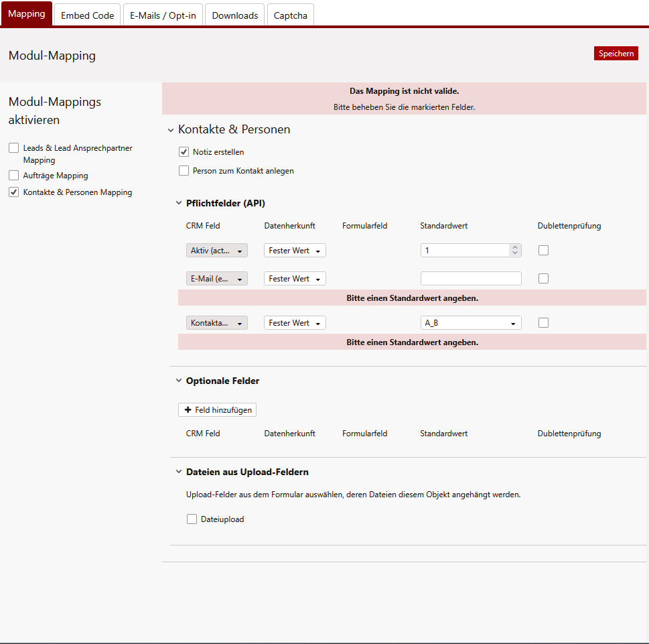Open the E-Mail row Datenherkunft dropdown
Screen dimensions: 649x644
[295, 279]
